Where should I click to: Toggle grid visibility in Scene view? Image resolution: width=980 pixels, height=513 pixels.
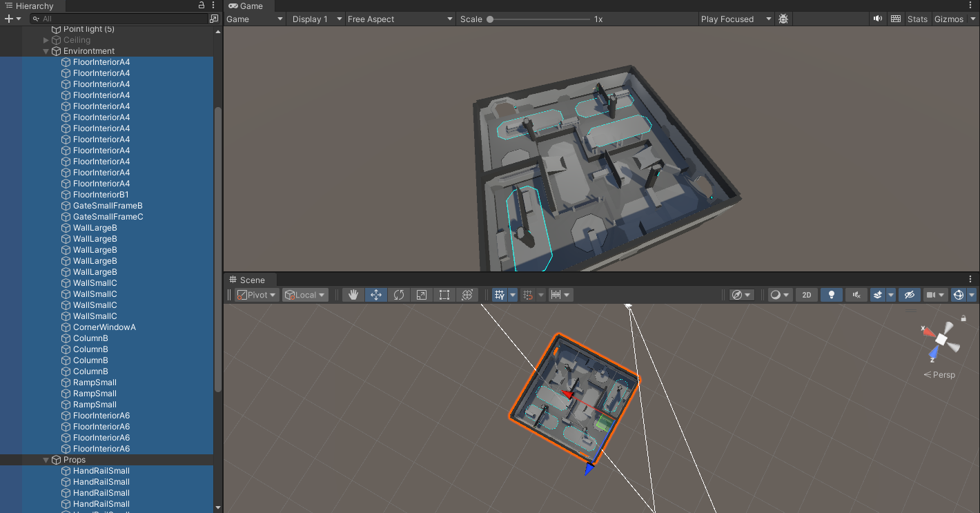pyautogui.click(x=499, y=295)
